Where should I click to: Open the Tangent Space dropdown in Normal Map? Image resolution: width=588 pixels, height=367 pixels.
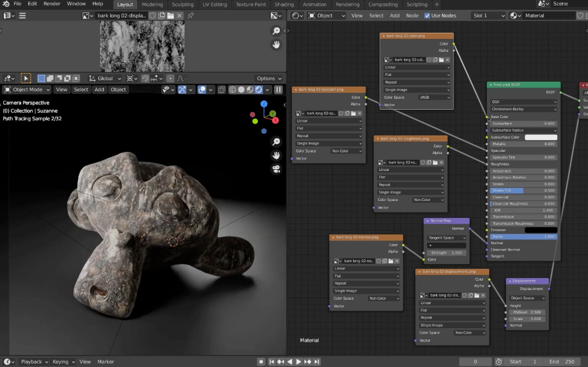446,238
